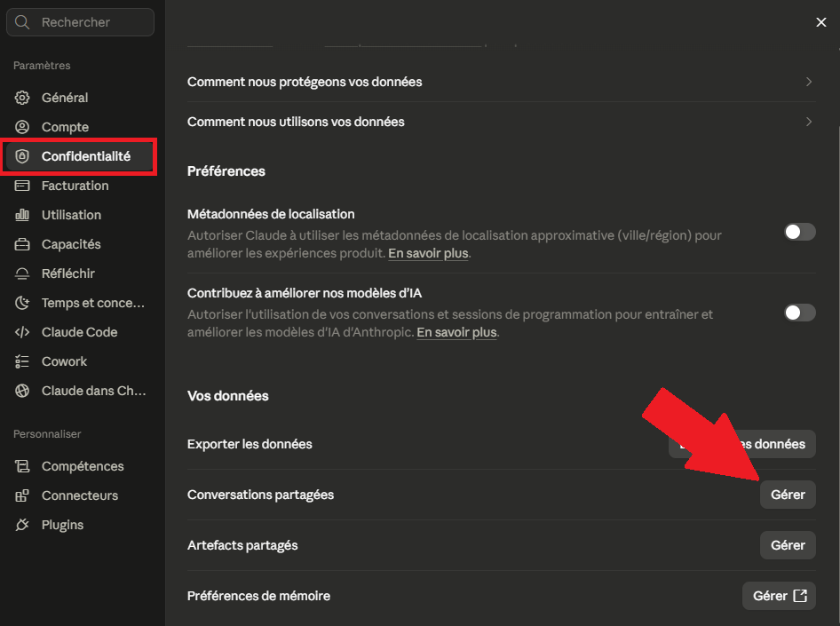The height and width of the screenshot is (626, 840).
Task: Enable Contribuez à améliorer nos modèles toggle
Action: (x=800, y=313)
